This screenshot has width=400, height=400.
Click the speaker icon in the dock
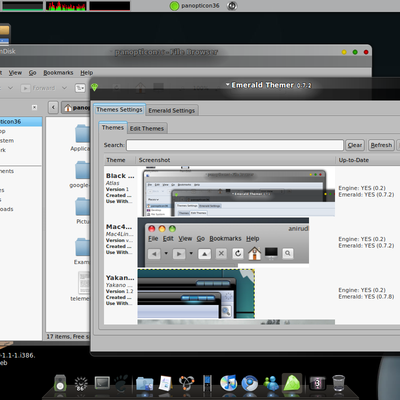(60, 383)
